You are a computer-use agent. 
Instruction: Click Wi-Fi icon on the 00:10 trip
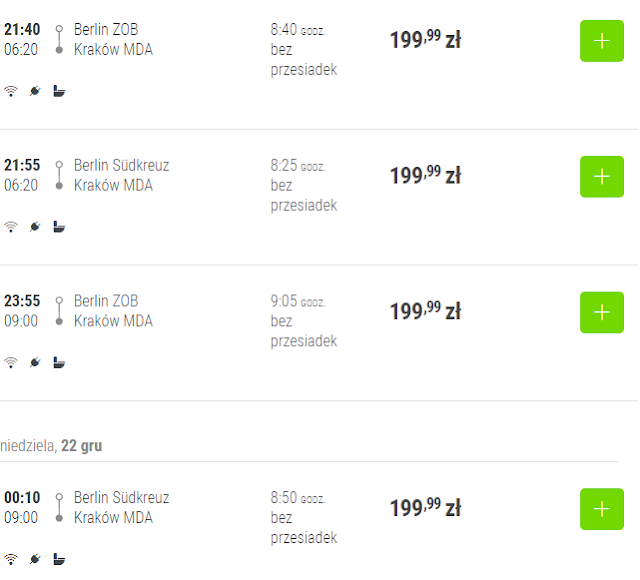(11, 559)
